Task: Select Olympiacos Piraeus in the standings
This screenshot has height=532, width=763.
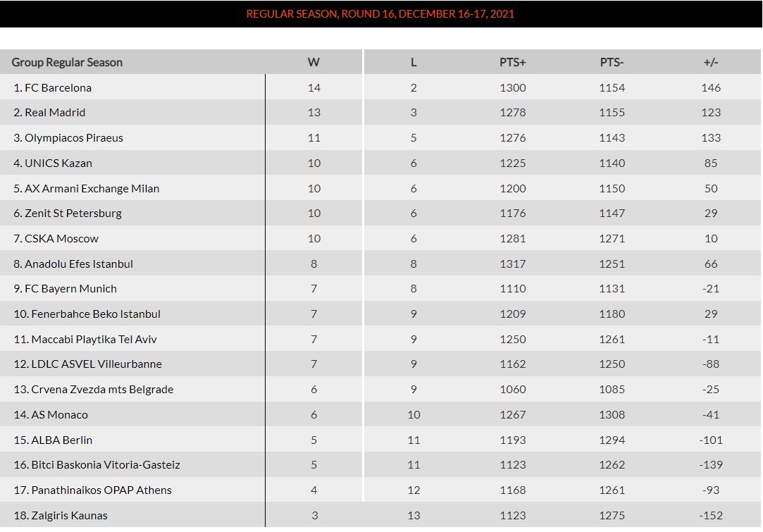Action: 73,138
